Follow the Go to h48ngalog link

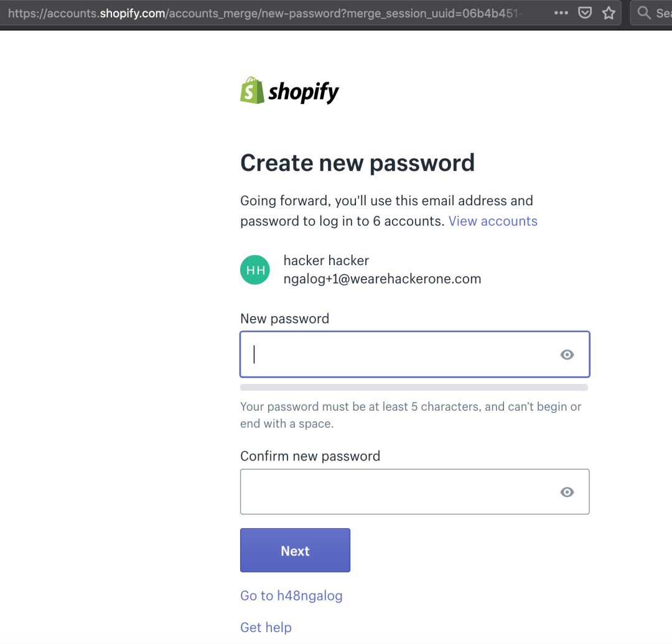click(x=291, y=596)
